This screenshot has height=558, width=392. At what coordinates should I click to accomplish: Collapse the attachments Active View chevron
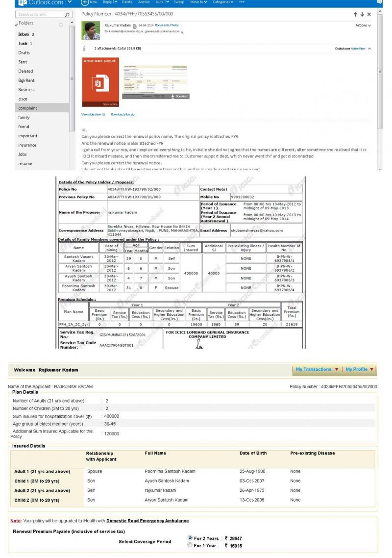[369, 49]
